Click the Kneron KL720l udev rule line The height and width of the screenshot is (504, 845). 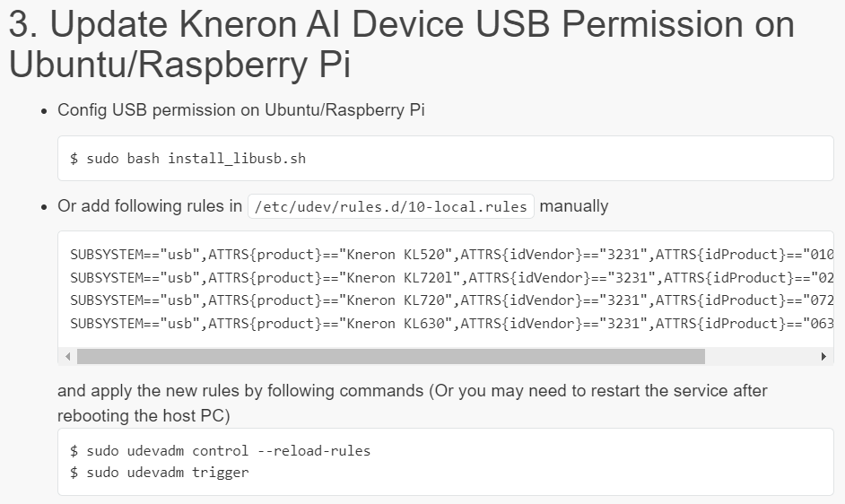click(451, 278)
